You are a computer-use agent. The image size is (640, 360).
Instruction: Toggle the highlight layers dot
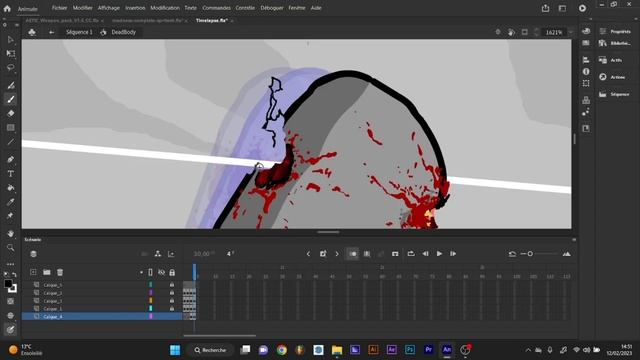coord(141,272)
